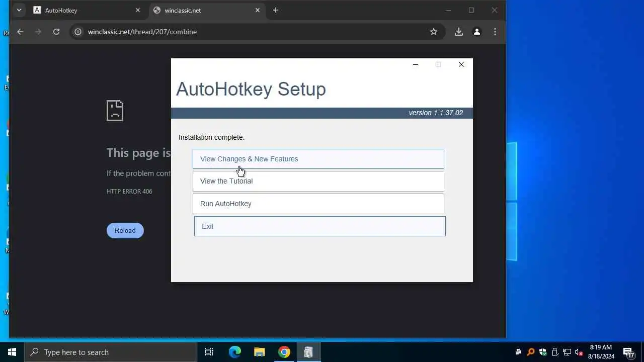
Task: Focus the Chrome address bar URL
Action: tap(142, 32)
